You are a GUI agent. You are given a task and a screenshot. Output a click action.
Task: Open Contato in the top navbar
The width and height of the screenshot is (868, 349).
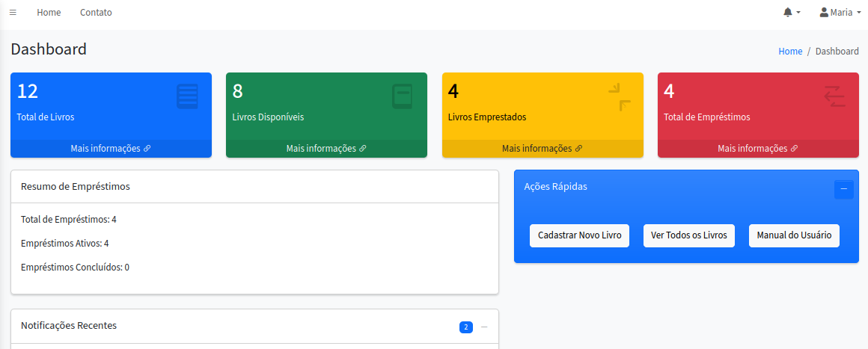(x=96, y=13)
